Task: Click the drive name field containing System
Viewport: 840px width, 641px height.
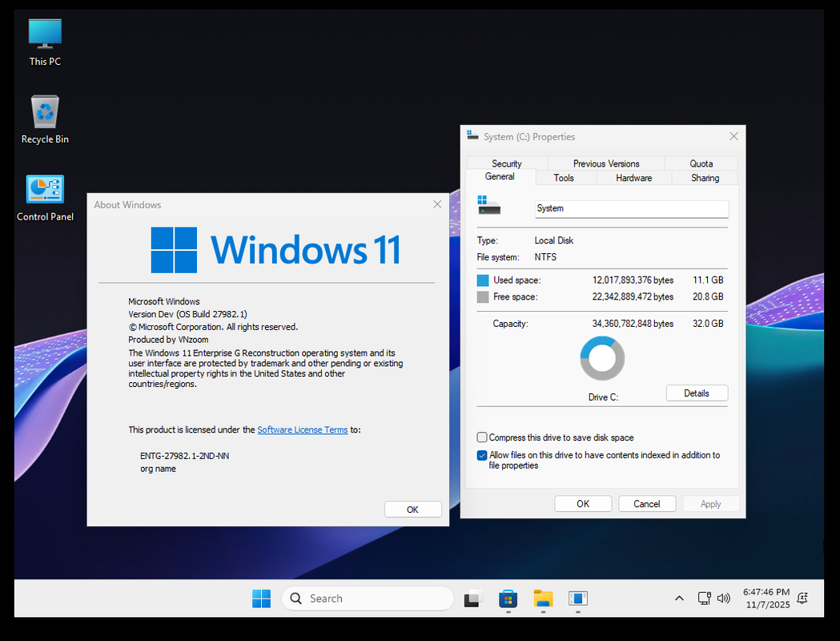Action: pos(632,208)
